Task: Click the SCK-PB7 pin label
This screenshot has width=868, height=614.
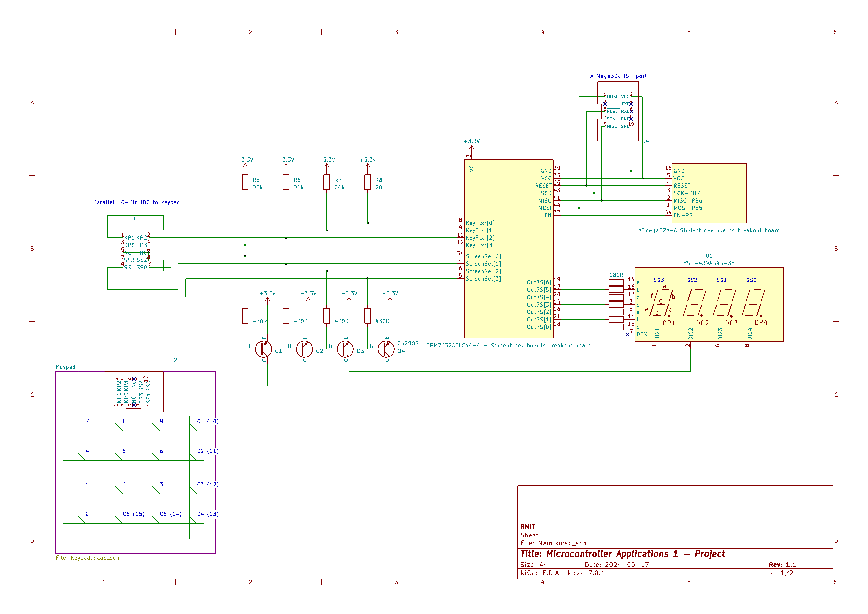Action: [687, 193]
